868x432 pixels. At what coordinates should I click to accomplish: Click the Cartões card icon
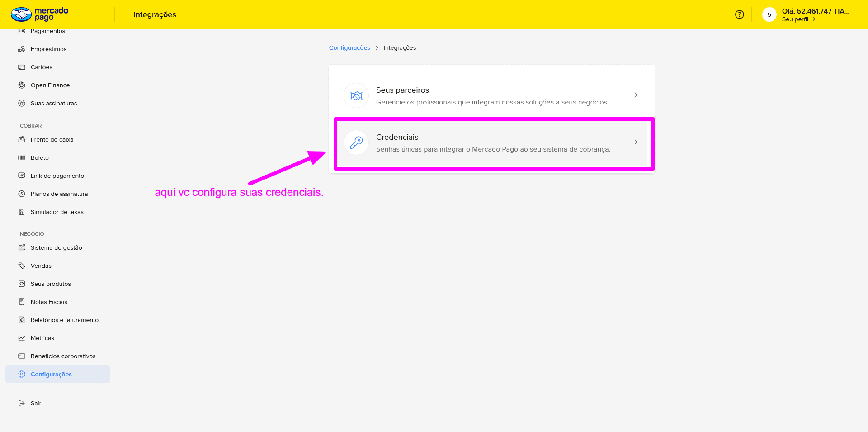[x=22, y=67]
